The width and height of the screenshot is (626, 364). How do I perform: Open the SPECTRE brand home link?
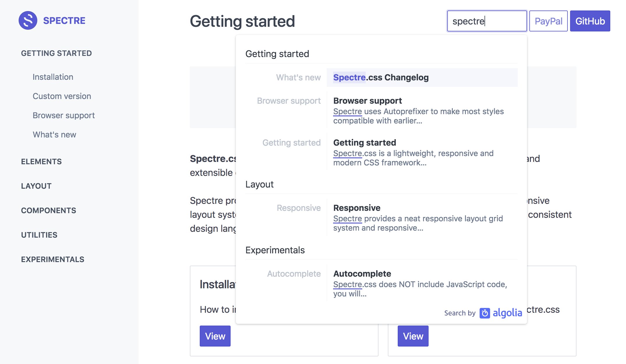pos(64,21)
